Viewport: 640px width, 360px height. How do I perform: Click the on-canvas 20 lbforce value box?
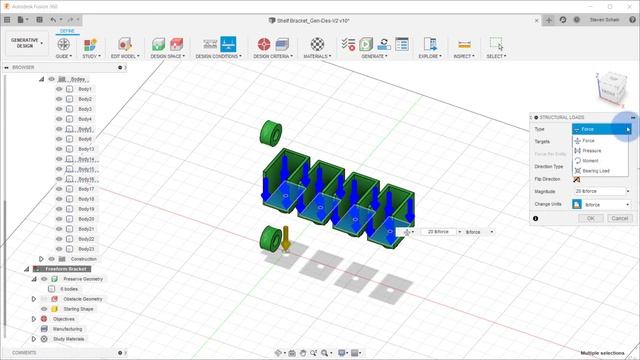pyautogui.click(x=438, y=232)
